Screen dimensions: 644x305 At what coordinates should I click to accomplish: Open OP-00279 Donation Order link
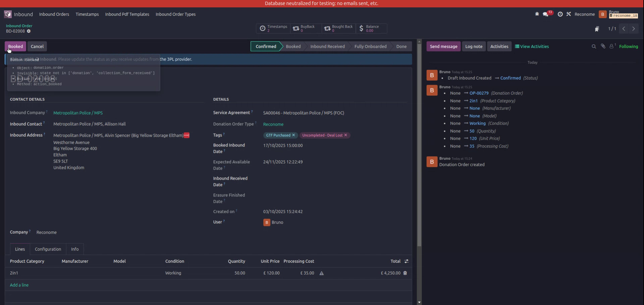[x=479, y=93]
